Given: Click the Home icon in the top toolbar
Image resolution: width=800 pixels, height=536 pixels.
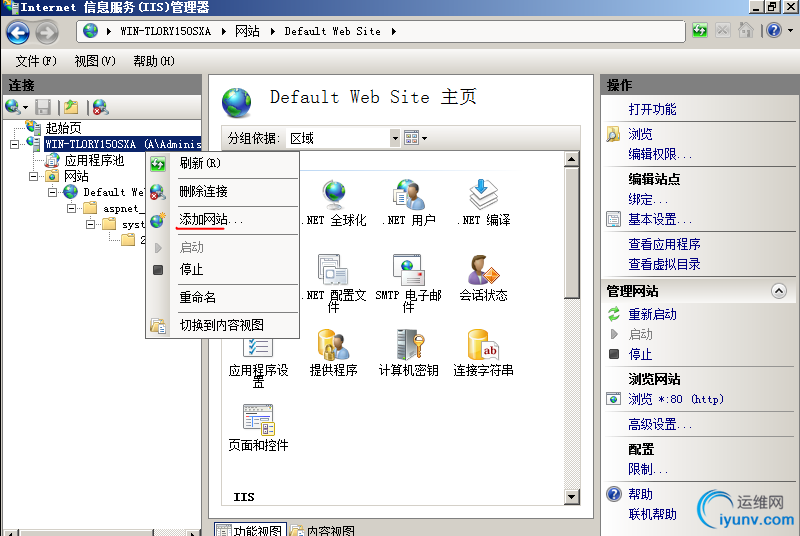Looking at the screenshot, I should click(745, 31).
